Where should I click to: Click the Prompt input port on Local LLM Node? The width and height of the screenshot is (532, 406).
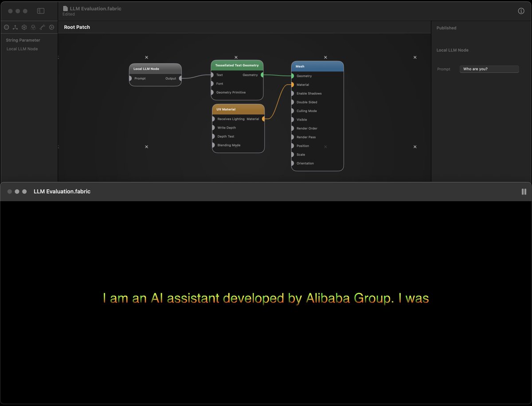click(x=130, y=78)
